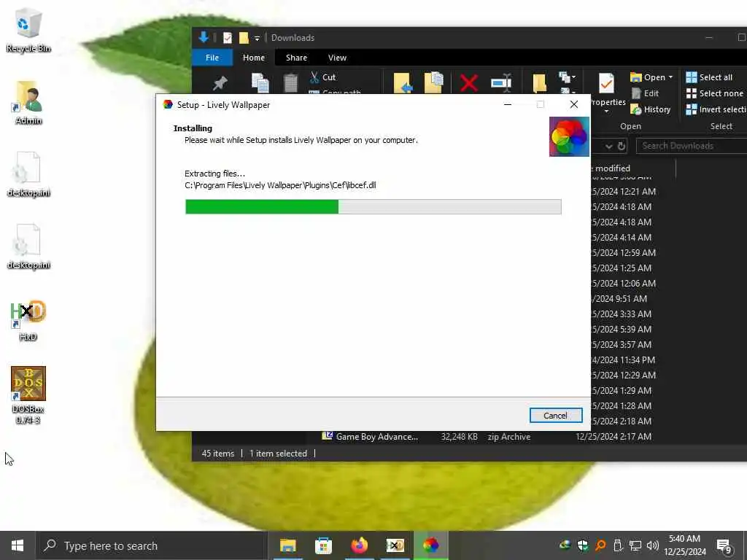Image resolution: width=747 pixels, height=560 pixels.
Task: Click the 11:34 PM date entry
Action: pos(624,360)
